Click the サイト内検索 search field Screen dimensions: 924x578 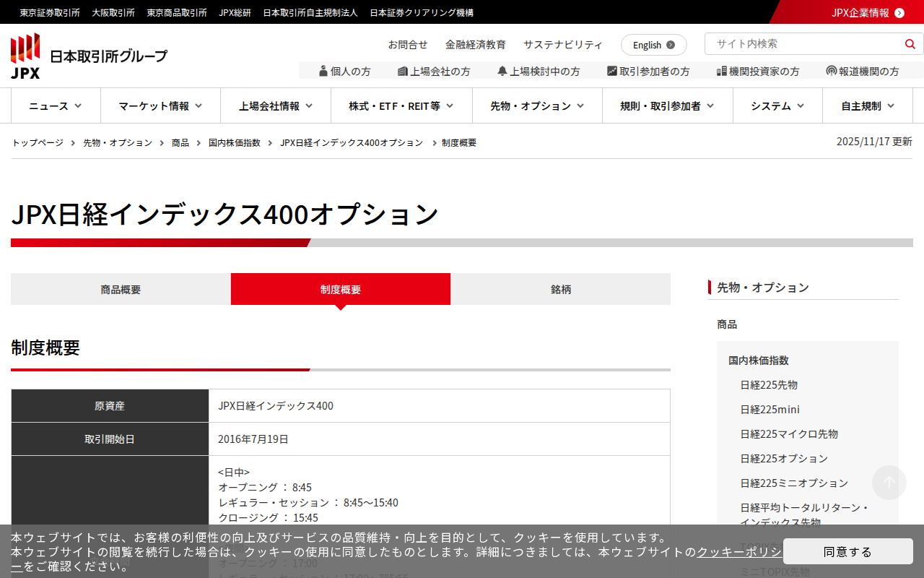[805, 43]
